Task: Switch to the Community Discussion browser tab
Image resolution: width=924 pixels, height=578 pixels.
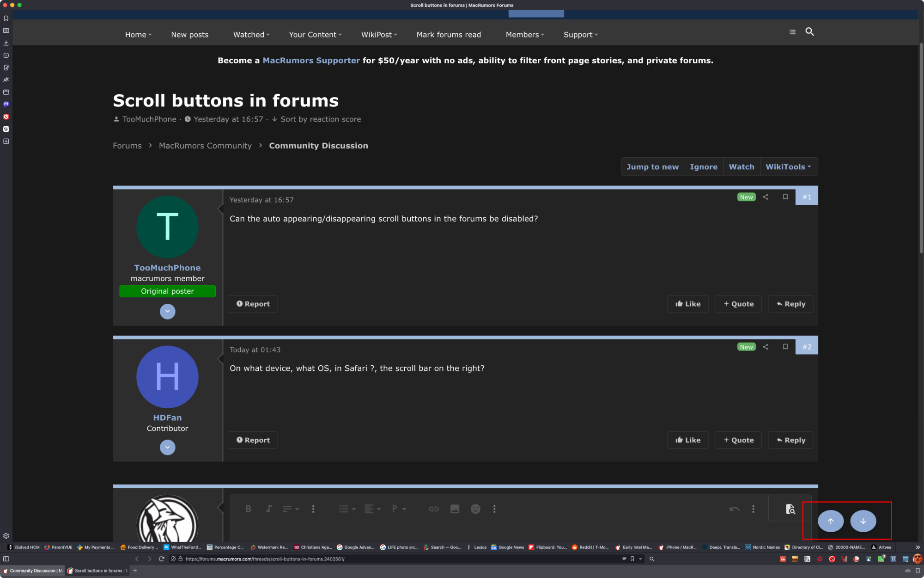Action: pos(33,571)
